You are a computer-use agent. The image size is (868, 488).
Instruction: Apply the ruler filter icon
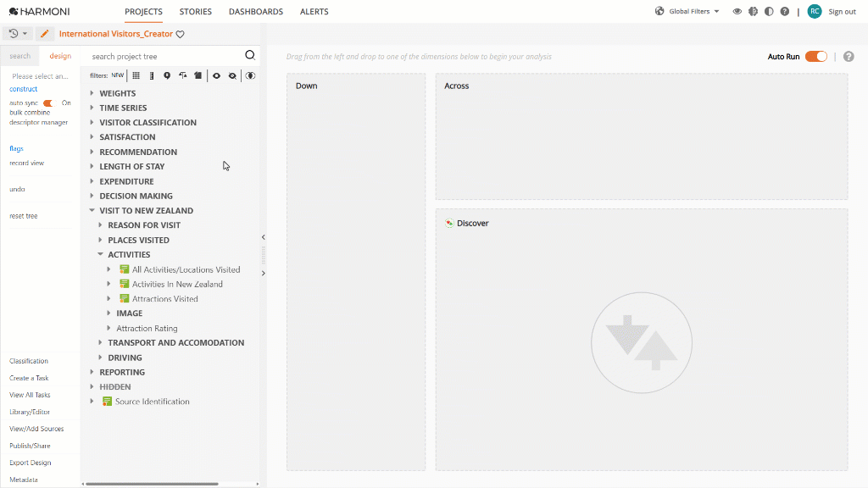coord(152,75)
